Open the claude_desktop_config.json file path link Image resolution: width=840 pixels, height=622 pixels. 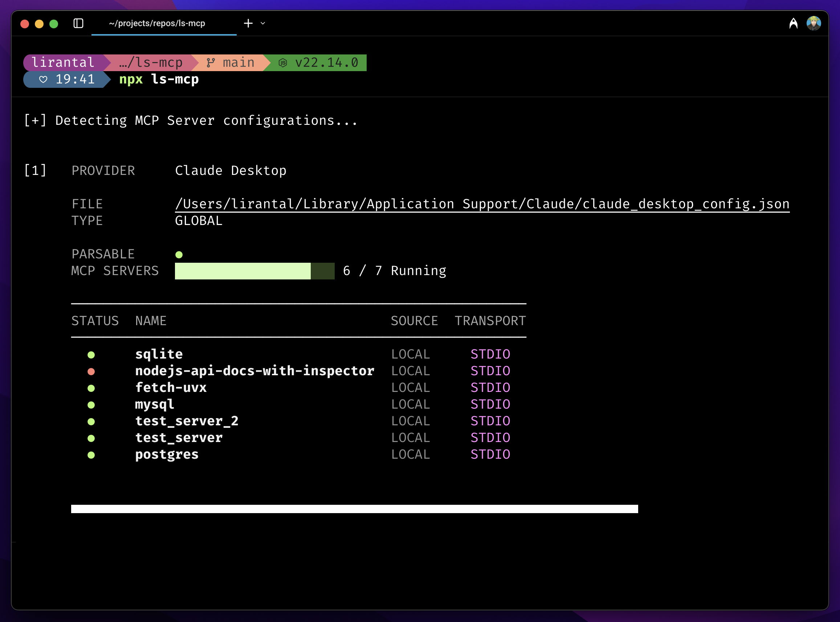click(482, 204)
